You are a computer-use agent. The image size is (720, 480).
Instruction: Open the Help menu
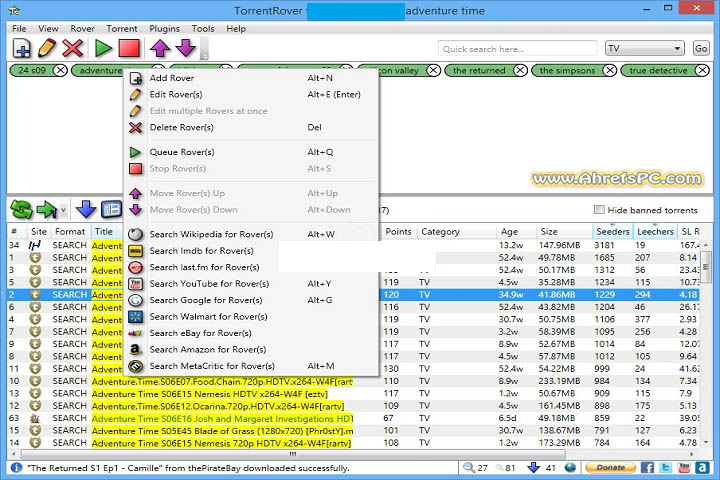236,28
